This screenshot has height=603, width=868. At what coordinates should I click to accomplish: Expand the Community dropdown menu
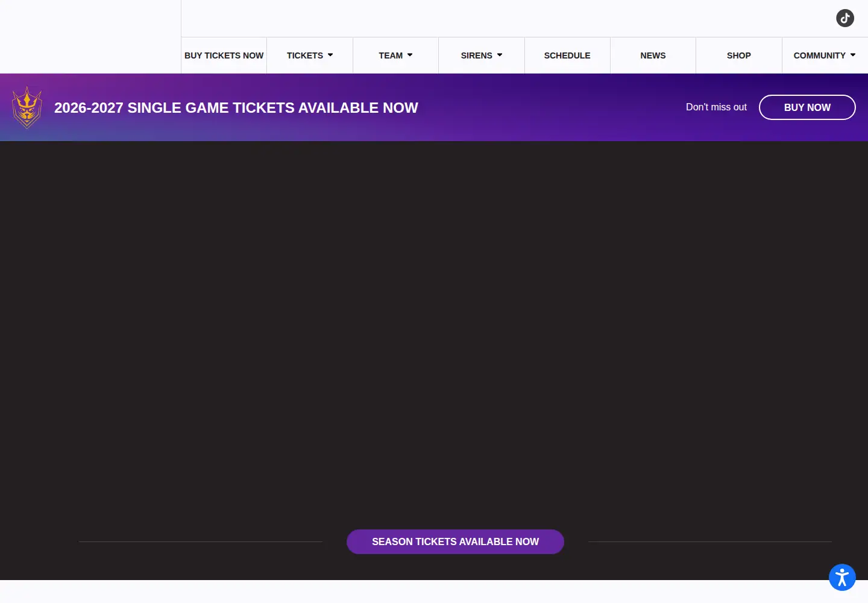(x=825, y=55)
